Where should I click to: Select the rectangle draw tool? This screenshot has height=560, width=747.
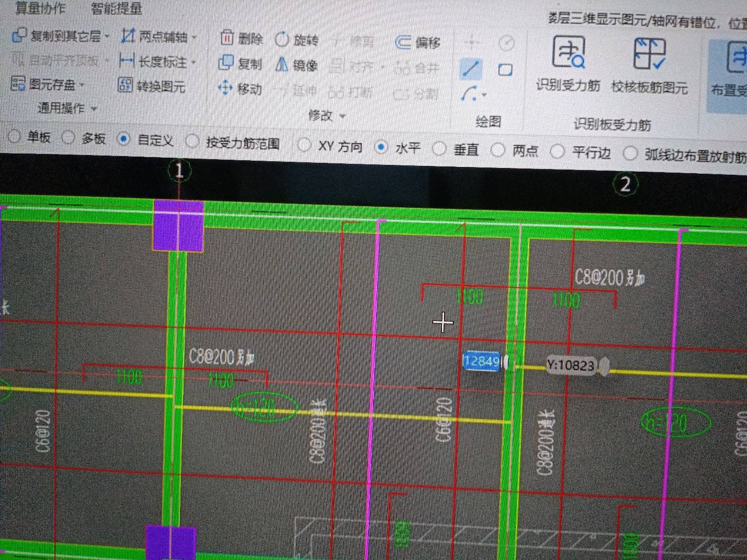505,69
